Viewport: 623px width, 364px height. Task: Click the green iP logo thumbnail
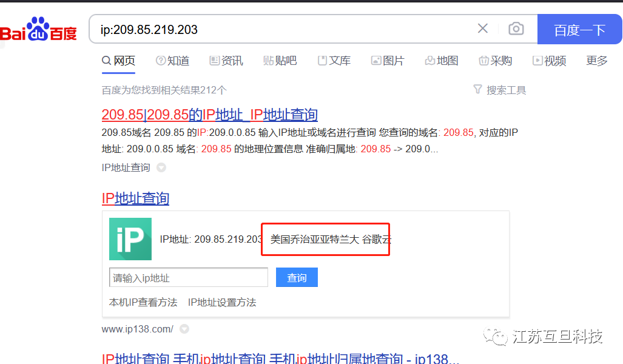(x=130, y=240)
